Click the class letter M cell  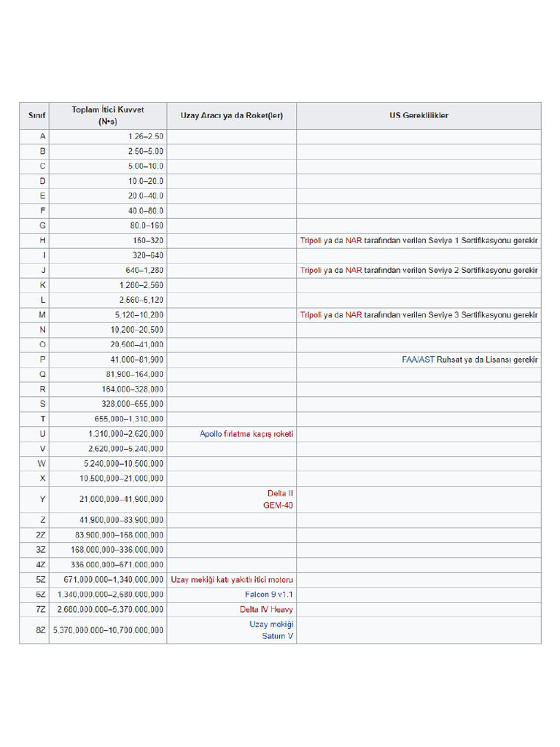coord(34,315)
